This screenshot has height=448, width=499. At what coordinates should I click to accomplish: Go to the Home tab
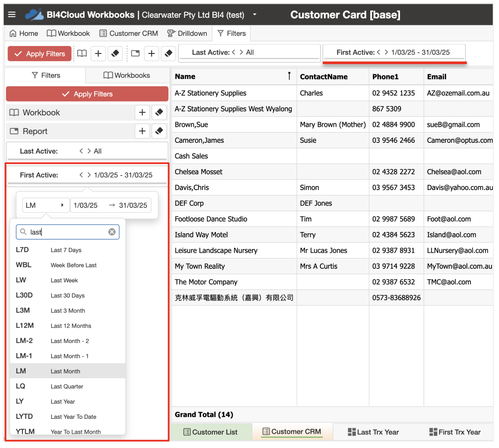[24, 33]
